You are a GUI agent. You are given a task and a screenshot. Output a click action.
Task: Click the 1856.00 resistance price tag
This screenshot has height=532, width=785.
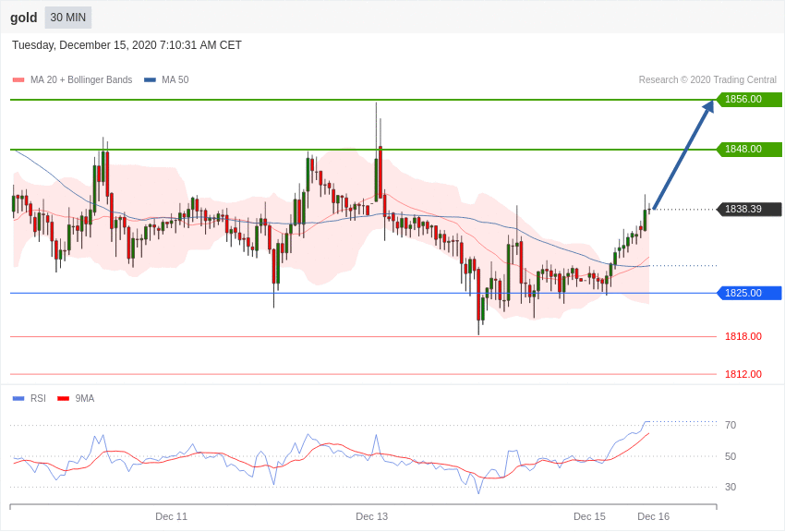pyautogui.click(x=749, y=99)
